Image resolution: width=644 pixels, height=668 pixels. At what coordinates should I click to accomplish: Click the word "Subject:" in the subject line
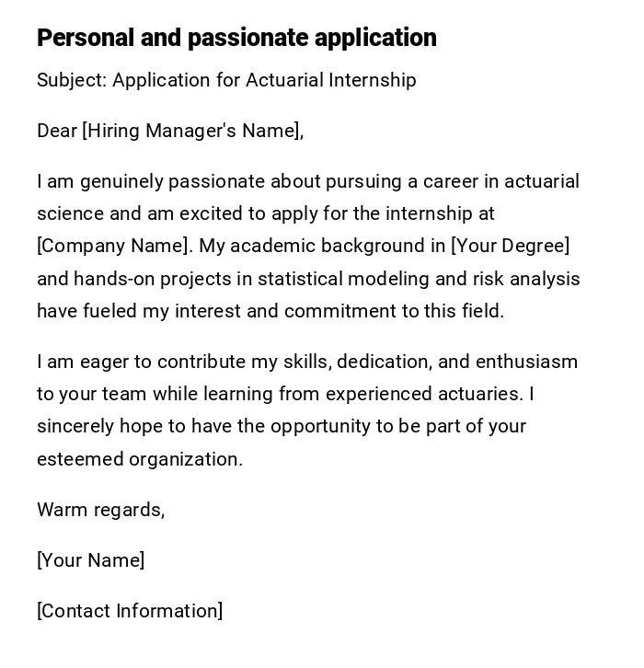click(x=72, y=80)
